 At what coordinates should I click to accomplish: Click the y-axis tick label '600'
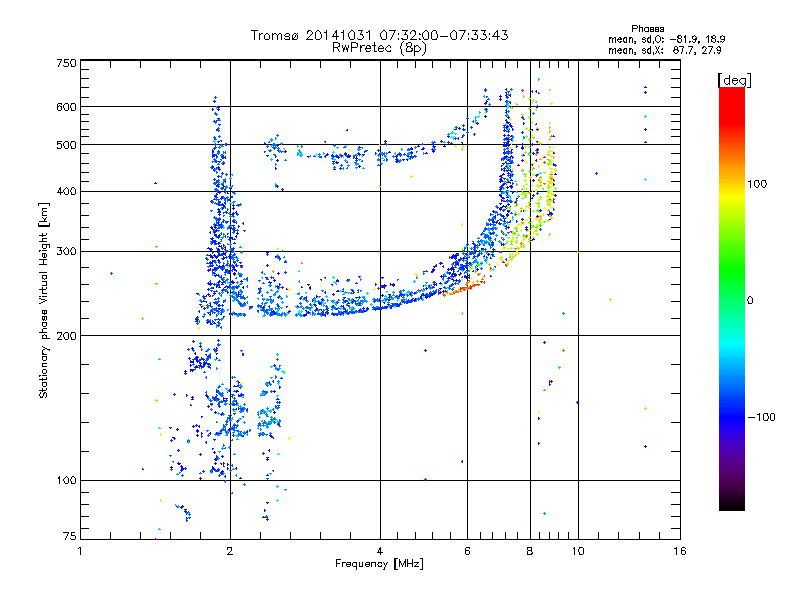pos(66,107)
